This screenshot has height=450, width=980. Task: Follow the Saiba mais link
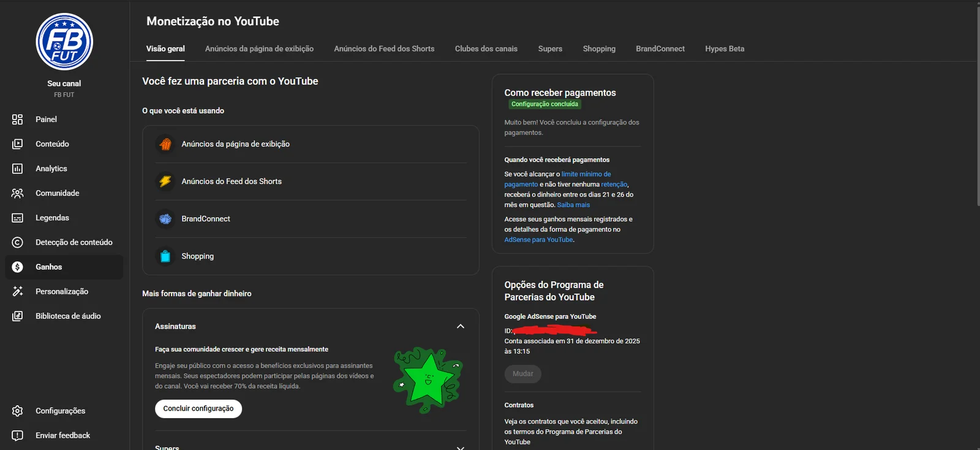click(x=573, y=205)
